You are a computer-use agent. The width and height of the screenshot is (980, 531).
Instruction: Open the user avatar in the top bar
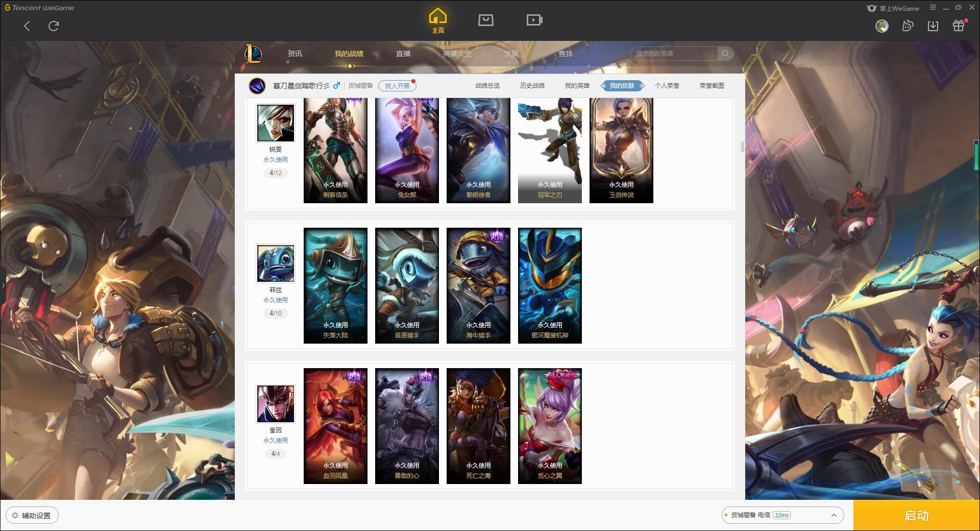(881, 26)
